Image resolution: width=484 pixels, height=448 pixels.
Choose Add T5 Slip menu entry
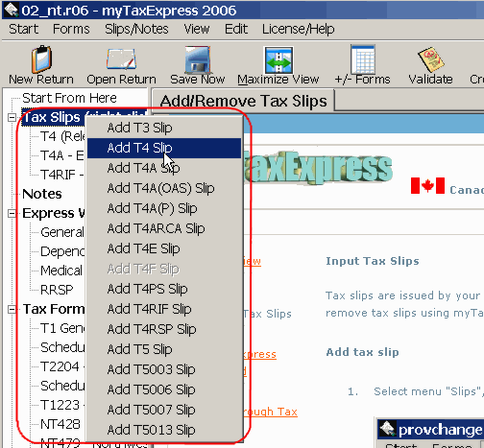coord(164,349)
